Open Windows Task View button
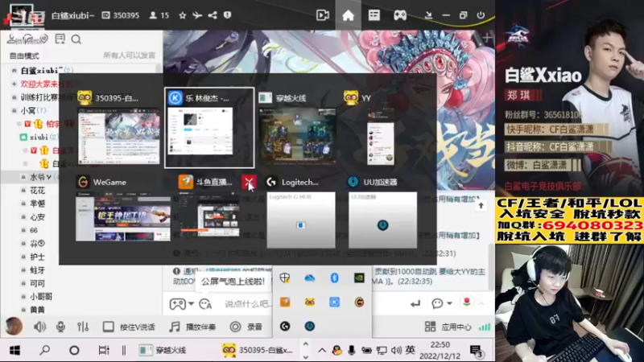The height and width of the screenshot is (362, 644). (104, 350)
